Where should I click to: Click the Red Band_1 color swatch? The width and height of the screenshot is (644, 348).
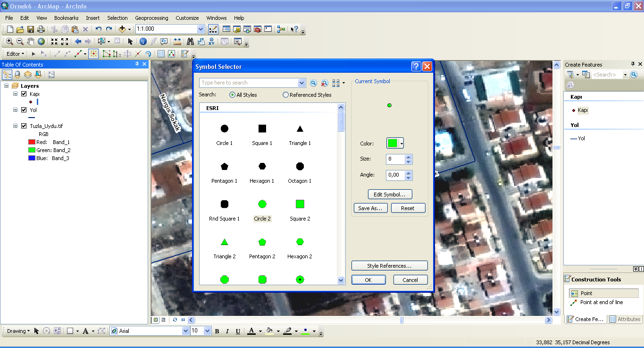[x=32, y=142]
